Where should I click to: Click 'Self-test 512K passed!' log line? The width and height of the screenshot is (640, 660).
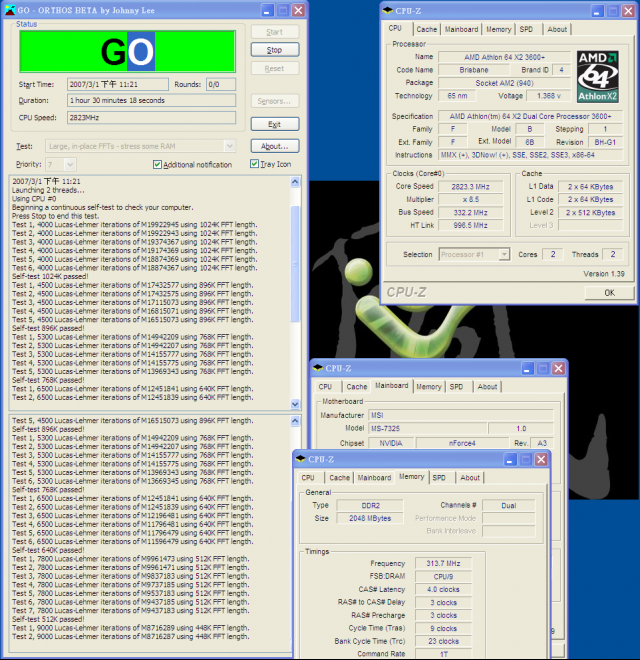tap(48, 619)
